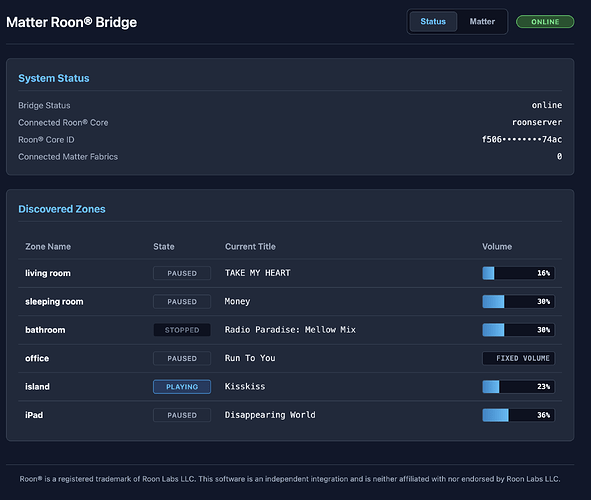Adjust the iPad 36% volume bar
Viewport: 591px width, 500px height.
(518, 415)
